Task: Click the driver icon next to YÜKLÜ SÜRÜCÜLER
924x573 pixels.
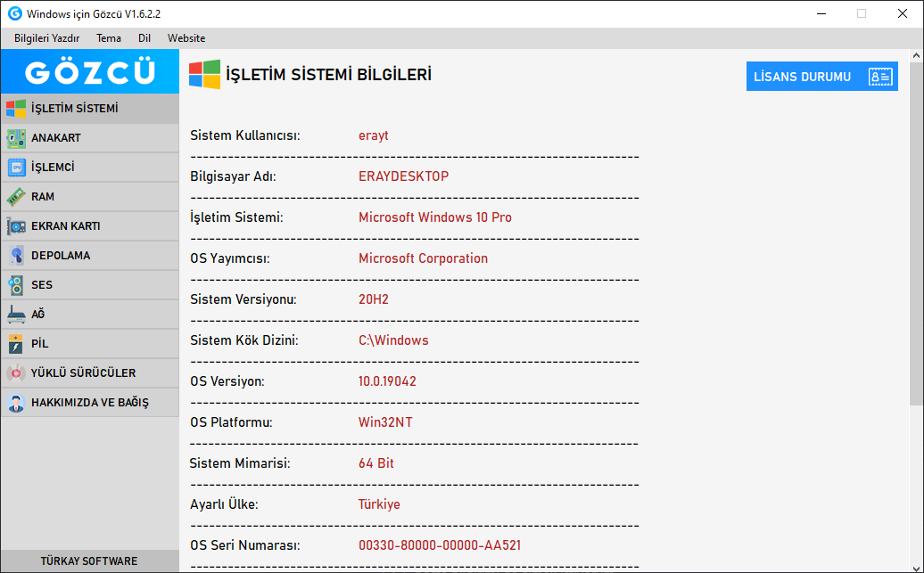Action: (x=16, y=373)
